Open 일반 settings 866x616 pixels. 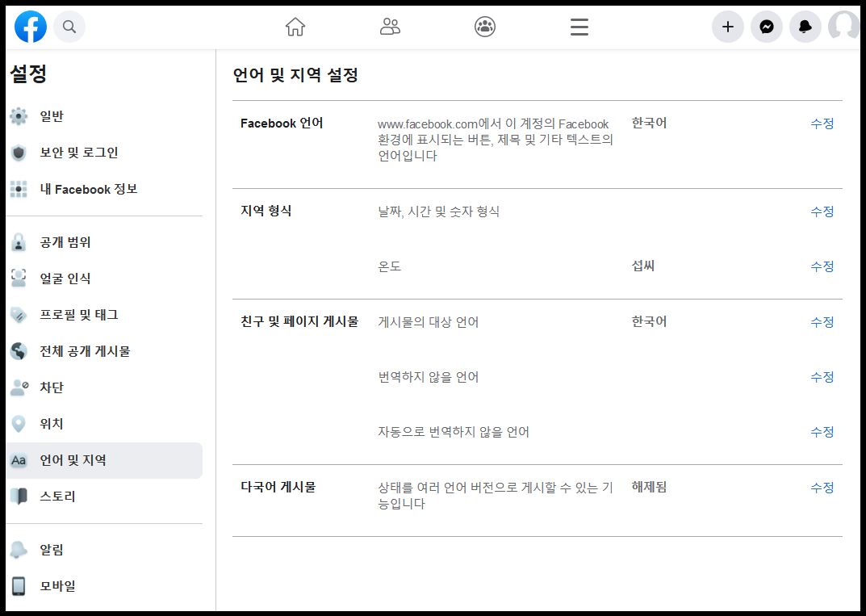tap(52, 116)
